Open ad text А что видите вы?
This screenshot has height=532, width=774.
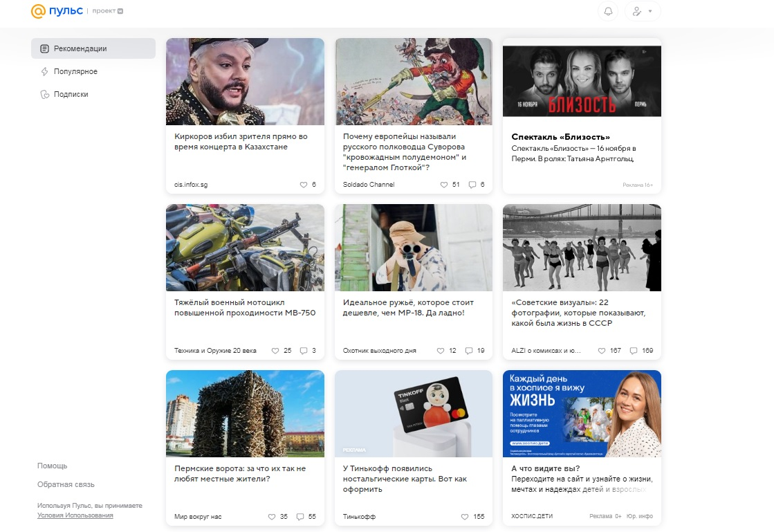tap(546, 468)
